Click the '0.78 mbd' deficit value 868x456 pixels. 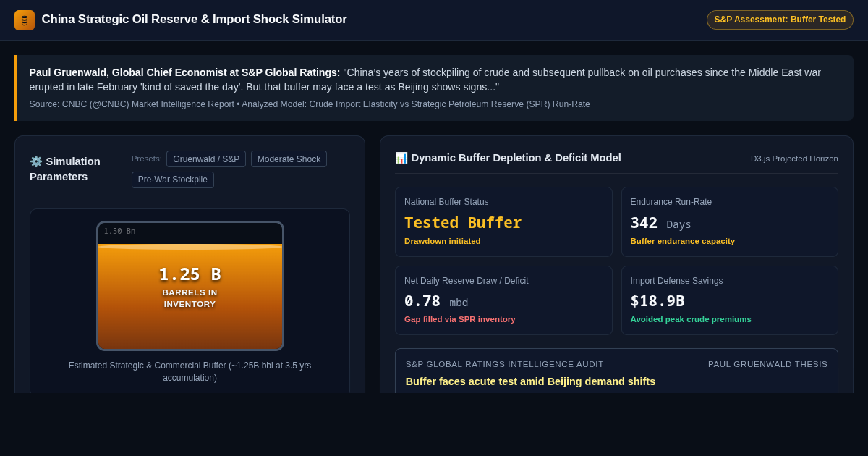(436, 301)
